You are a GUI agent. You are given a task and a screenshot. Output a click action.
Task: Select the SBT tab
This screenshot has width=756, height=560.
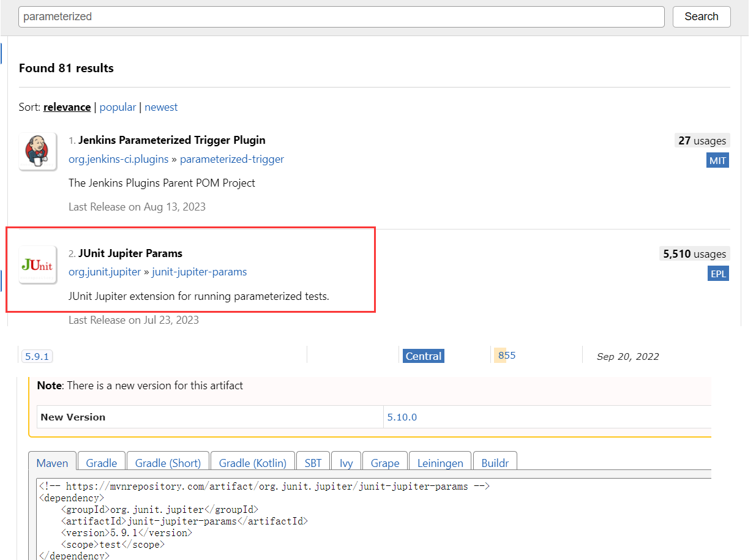(x=313, y=463)
